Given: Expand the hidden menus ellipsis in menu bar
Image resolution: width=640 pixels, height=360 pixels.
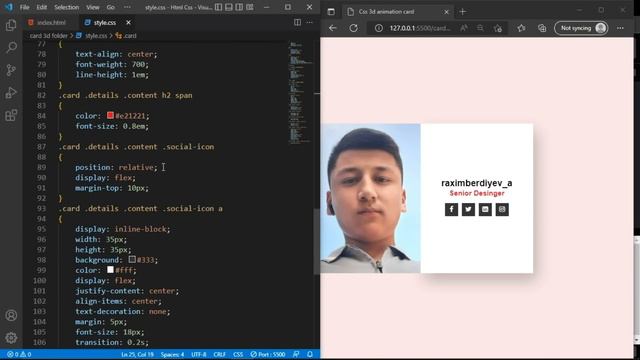Looking at the screenshot, I should [x=127, y=7].
